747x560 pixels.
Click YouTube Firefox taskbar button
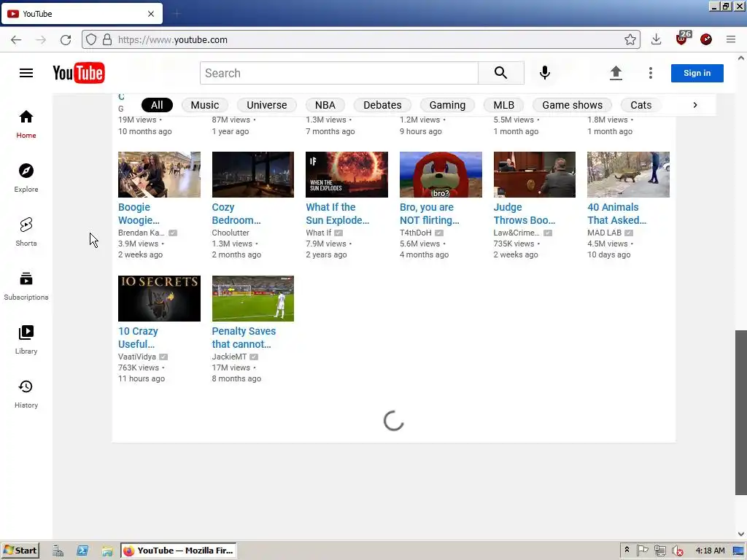pyautogui.click(x=179, y=551)
